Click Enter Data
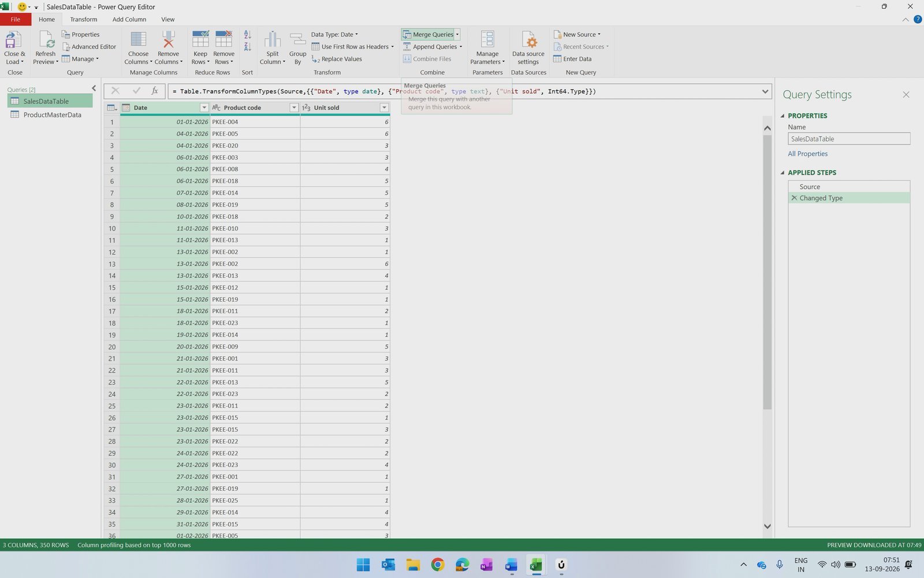The width and height of the screenshot is (924, 578). pyautogui.click(x=572, y=59)
